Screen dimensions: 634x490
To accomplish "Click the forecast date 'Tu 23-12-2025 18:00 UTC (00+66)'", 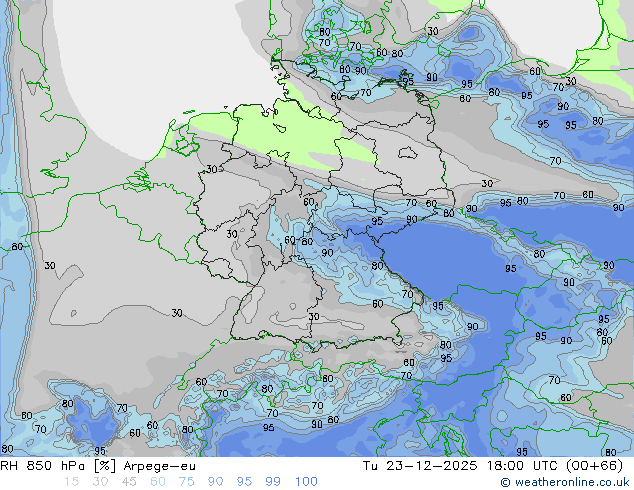I will point(493,466).
